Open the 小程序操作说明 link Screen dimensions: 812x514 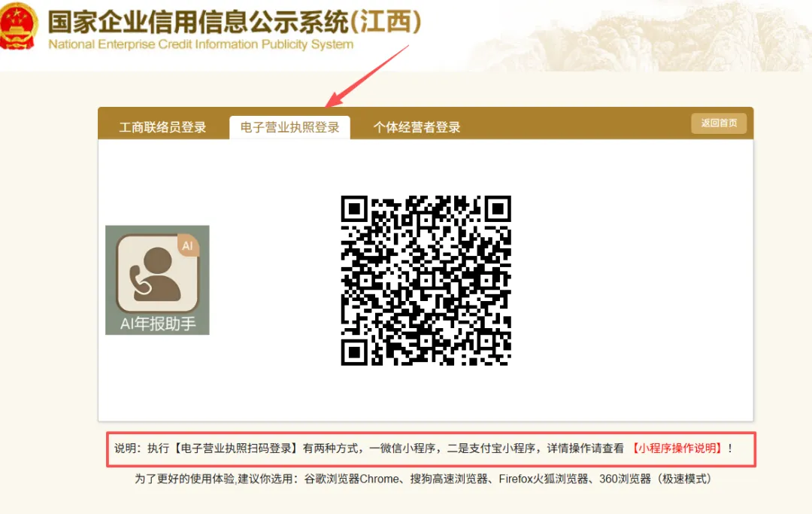coord(677,449)
